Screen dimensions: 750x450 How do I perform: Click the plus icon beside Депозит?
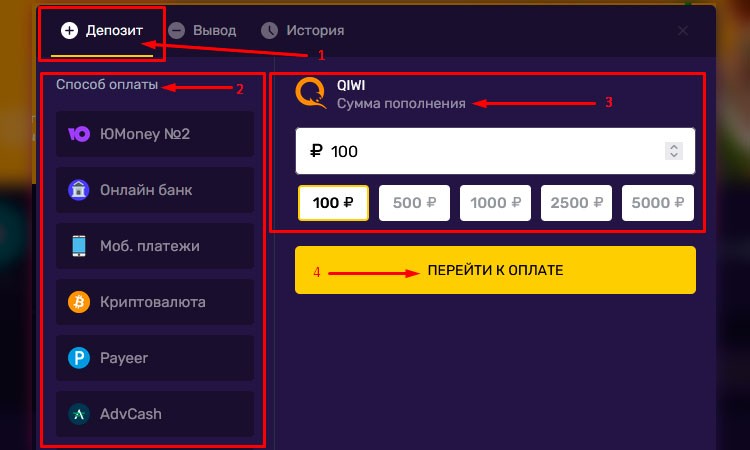point(69,31)
